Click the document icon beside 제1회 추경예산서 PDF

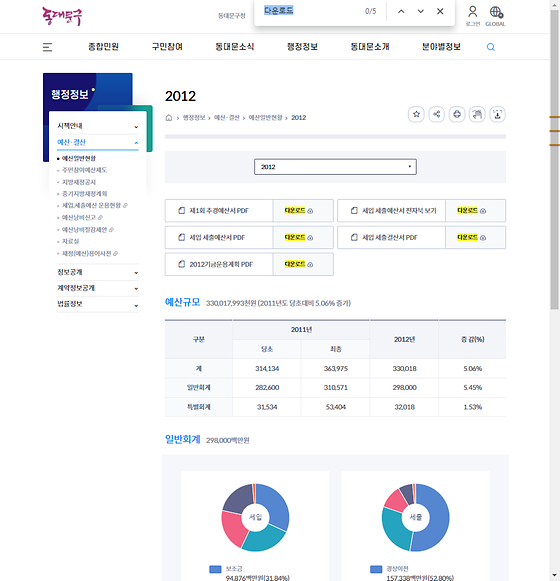click(182, 210)
